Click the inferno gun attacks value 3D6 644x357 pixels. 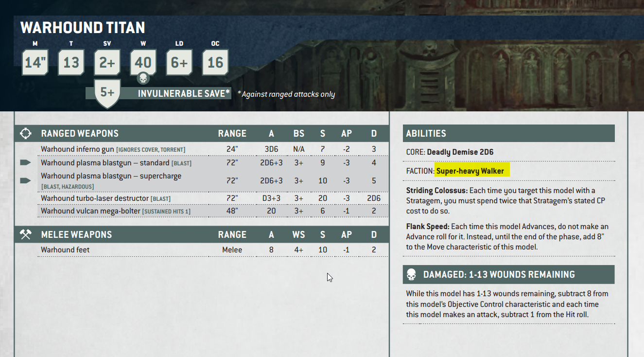271,149
